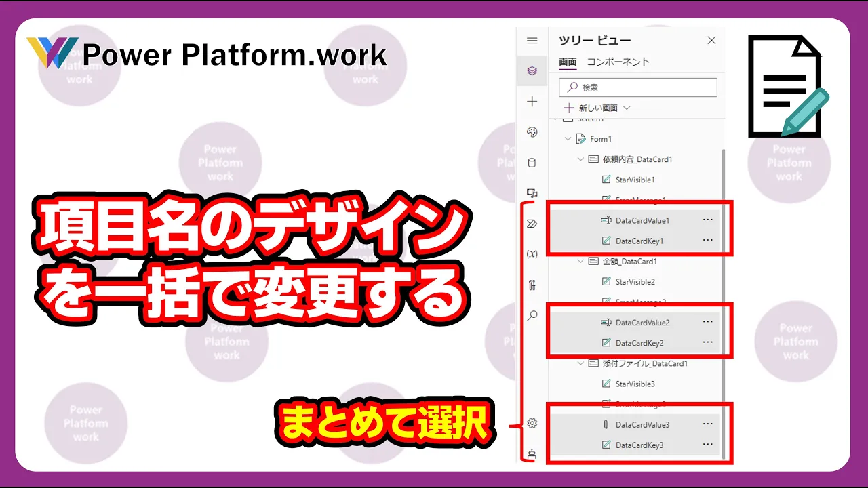The image size is (868, 488).
Task: Open the Virtual agent icon at rail bottom
Action: 532,454
